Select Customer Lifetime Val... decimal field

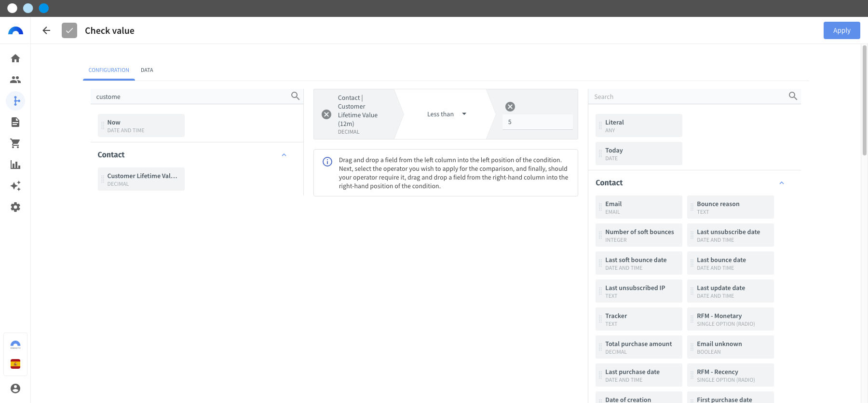141,179
